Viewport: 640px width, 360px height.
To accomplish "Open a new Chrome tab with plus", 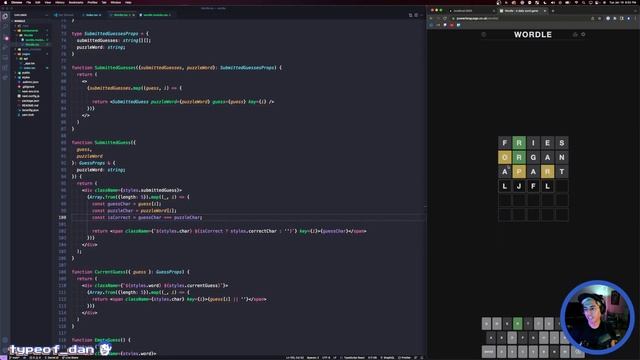I will [553, 11].
